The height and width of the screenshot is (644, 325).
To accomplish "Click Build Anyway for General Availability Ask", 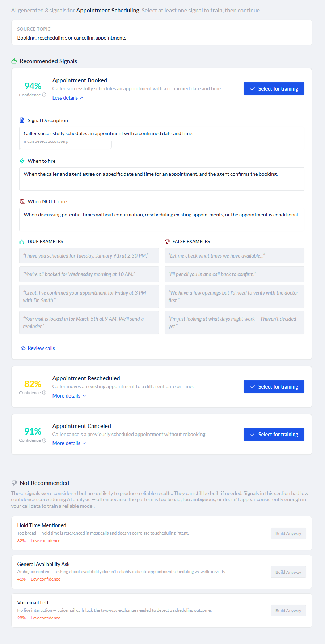I will tap(288, 572).
